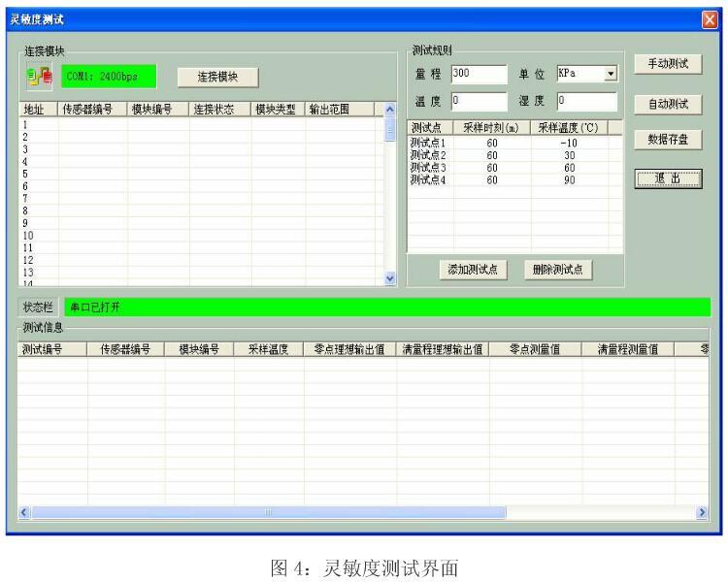Remove test point via 删除测试点
This screenshot has width=728, height=582.
pos(557,270)
